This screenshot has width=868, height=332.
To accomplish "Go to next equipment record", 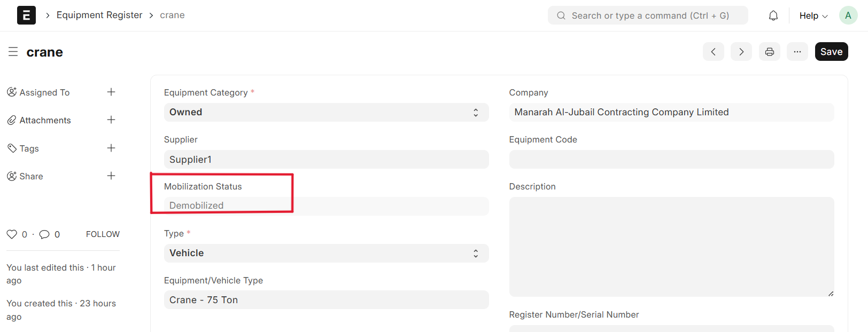I will [x=741, y=52].
